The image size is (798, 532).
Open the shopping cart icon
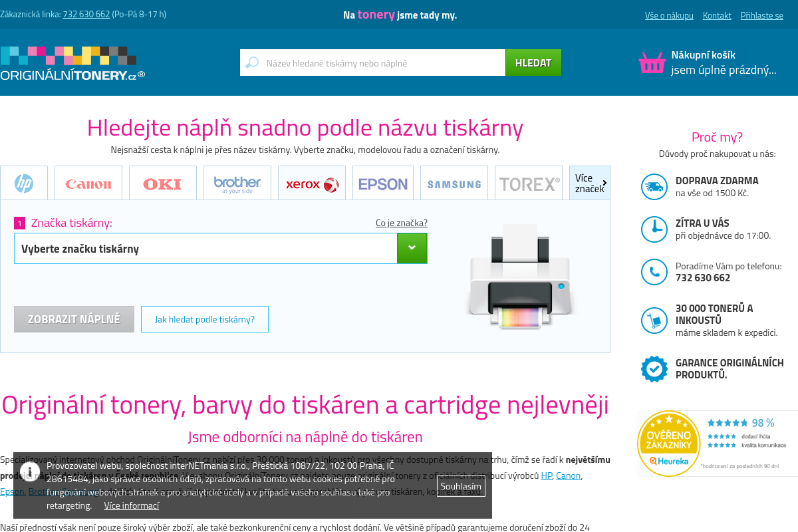pyautogui.click(x=651, y=62)
